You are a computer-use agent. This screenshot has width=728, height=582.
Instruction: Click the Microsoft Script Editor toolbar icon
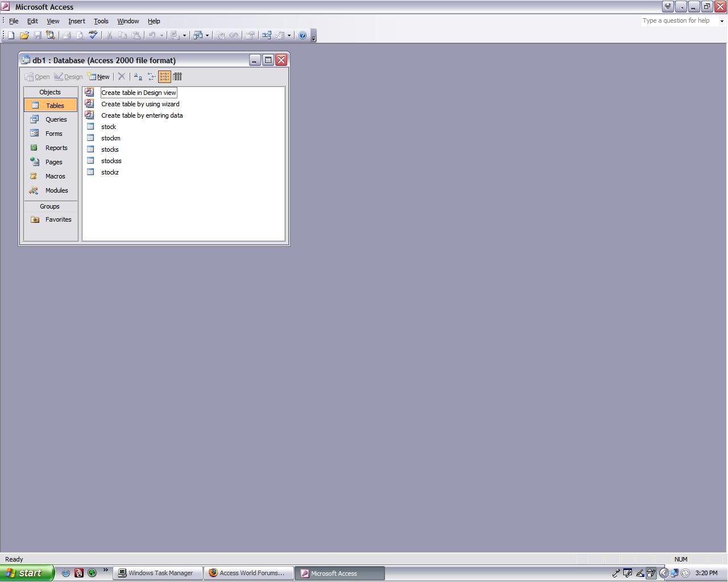pos(234,35)
